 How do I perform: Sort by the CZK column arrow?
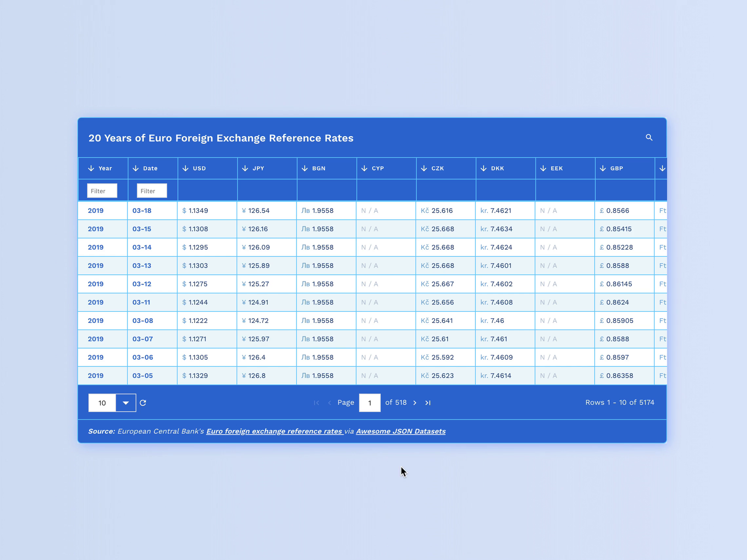(424, 168)
